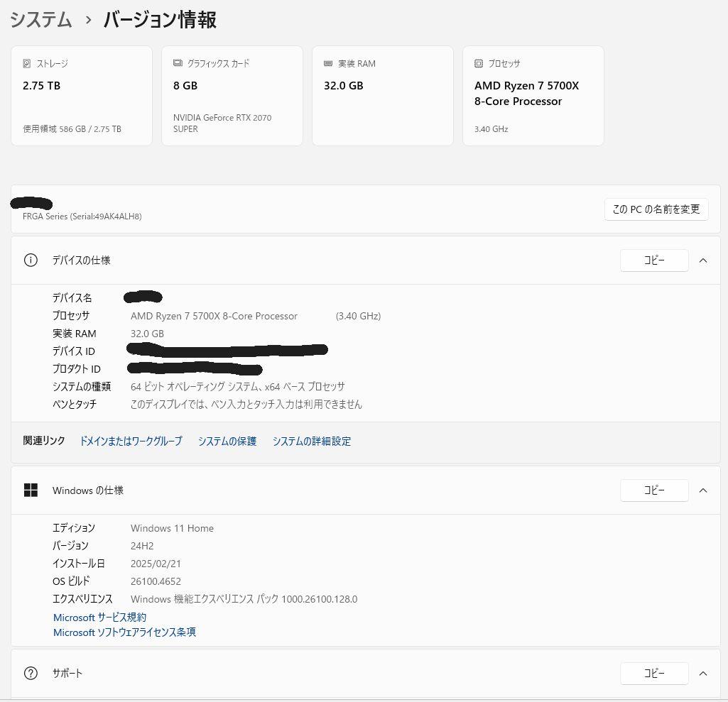
Task: Collapse the Windows の仕様 section
Action: [x=702, y=490]
